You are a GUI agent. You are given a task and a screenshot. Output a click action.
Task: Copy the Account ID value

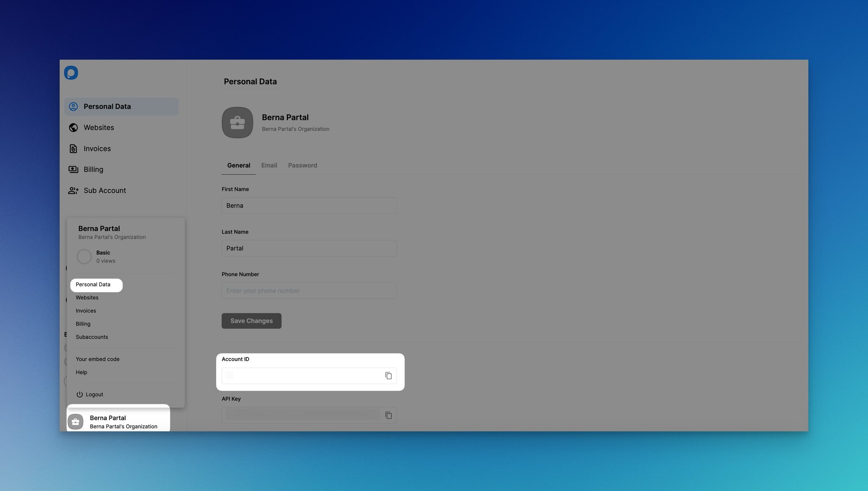coord(388,375)
